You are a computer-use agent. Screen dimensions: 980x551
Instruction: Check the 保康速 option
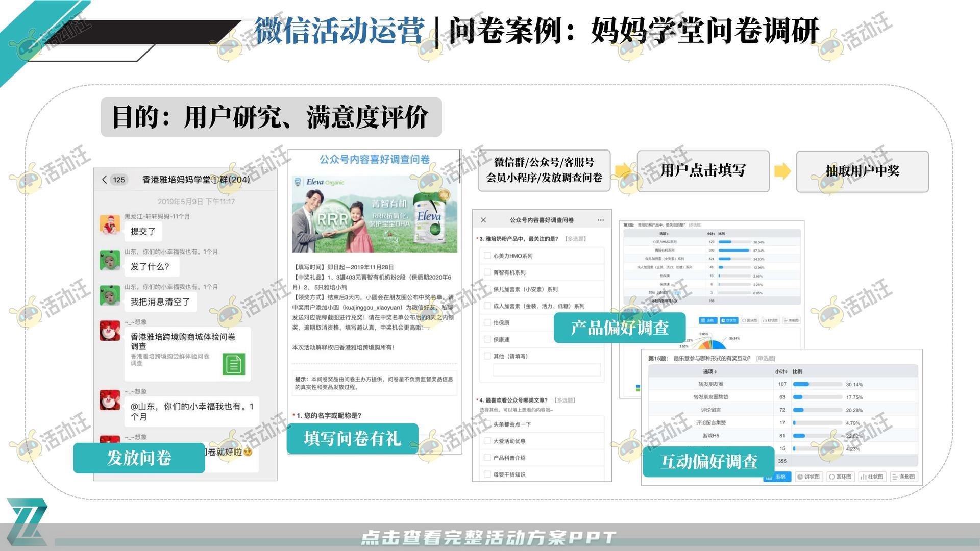tap(487, 339)
